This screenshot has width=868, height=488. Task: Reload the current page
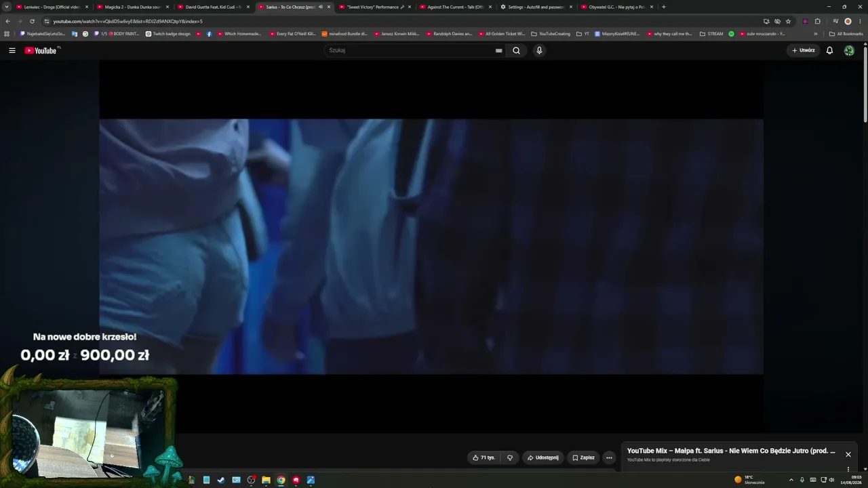(x=32, y=21)
